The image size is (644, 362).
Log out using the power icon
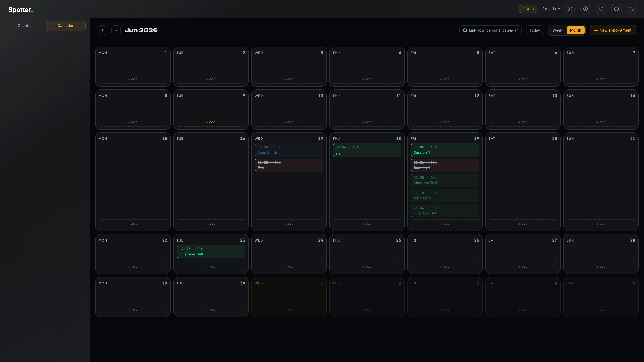click(632, 9)
